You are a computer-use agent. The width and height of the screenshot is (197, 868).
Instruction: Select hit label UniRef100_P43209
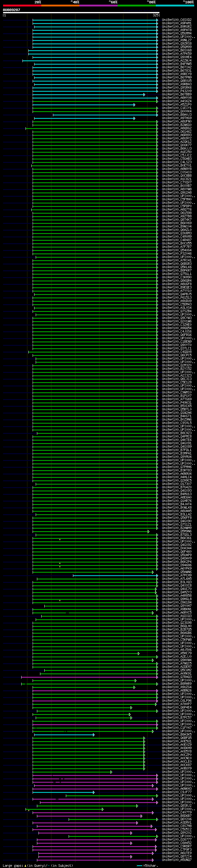(176, 91)
